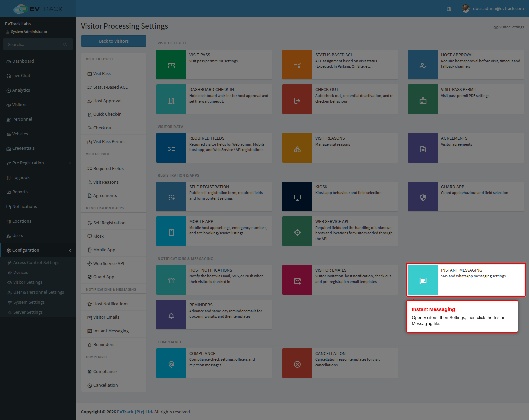Click the sidebar search magnifier icon
This screenshot has width=529, height=420.
65,45
